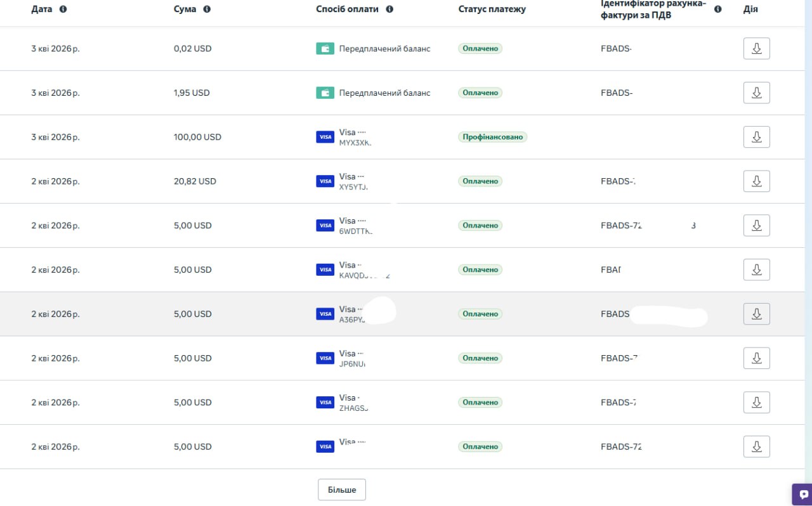Click the Visa logo in 100,00 USD row
Screen dimensions: 812x506
coord(325,137)
